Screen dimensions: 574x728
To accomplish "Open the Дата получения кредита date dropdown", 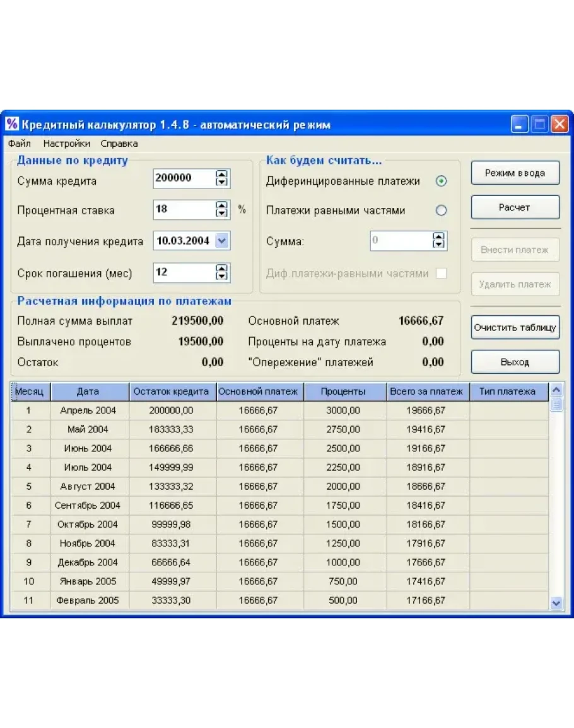I will point(221,241).
